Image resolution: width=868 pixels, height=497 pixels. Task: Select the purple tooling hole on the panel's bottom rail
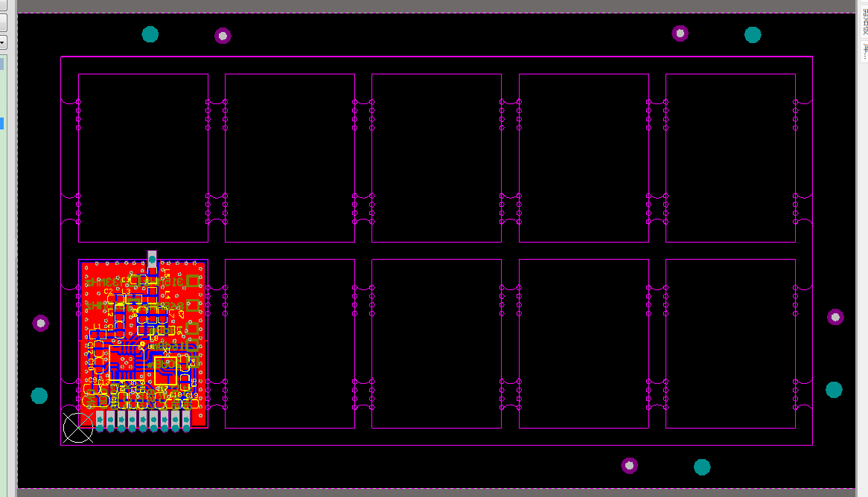629,466
